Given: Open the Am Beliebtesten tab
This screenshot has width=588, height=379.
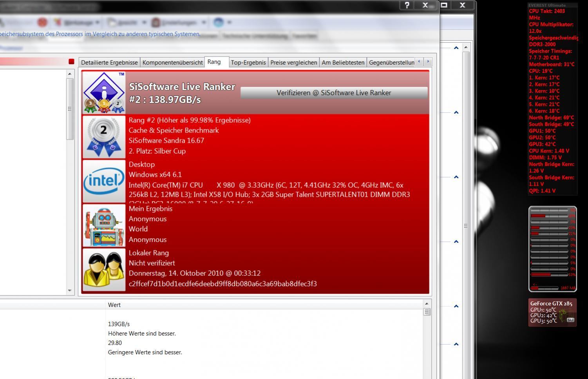Looking at the screenshot, I should coord(343,62).
